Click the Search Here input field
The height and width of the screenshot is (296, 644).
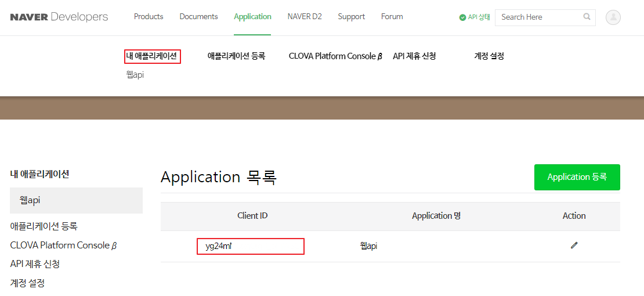545,17
